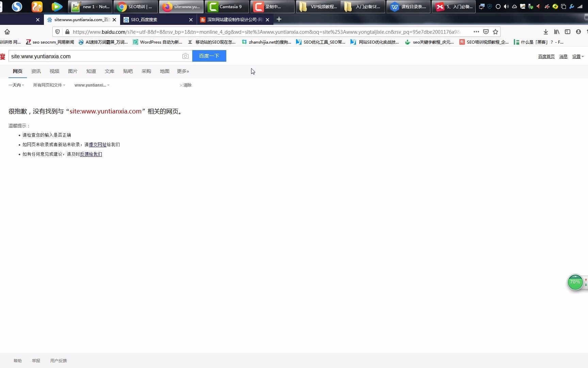Click the Save to Pocket icon
Viewport: 588px width, 368px height.
pyautogui.click(x=486, y=32)
